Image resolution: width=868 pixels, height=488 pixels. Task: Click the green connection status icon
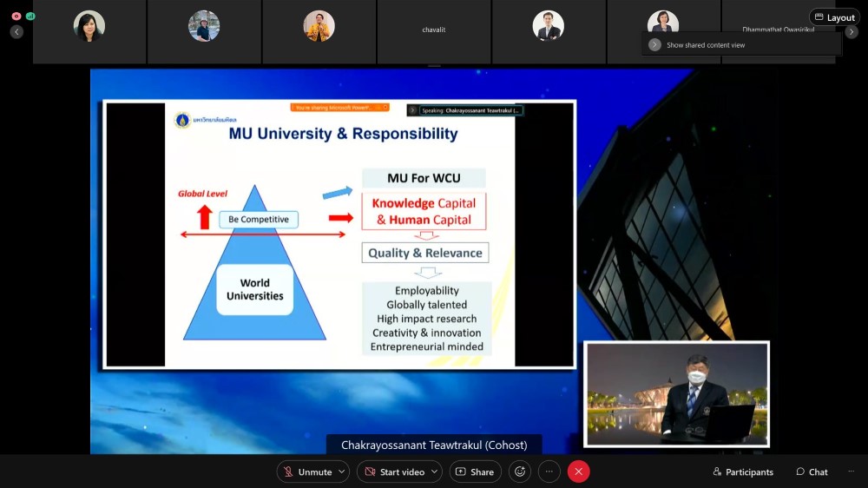30,16
